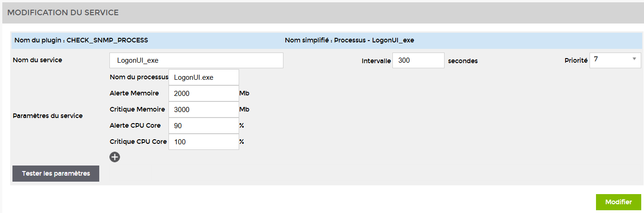644x213 pixels.
Task: Focus the Critique CPU Core input
Action: click(x=204, y=142)
